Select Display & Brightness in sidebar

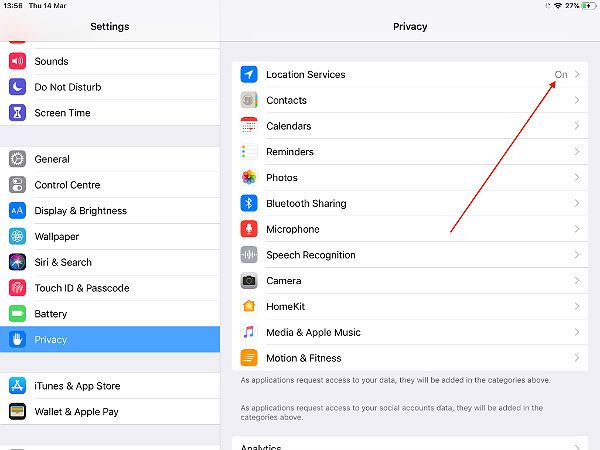[x=110, y=211]
